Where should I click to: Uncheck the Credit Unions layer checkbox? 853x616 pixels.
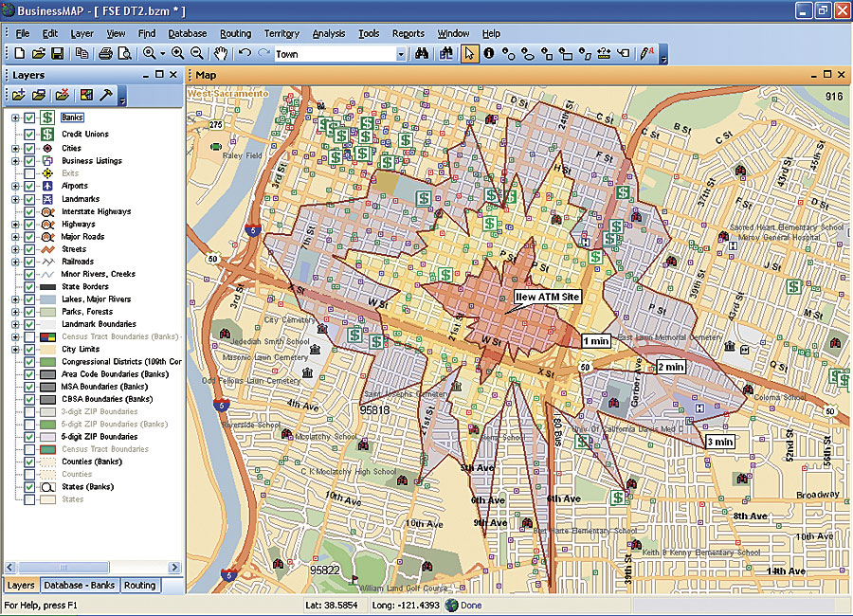tap(29, 135)
